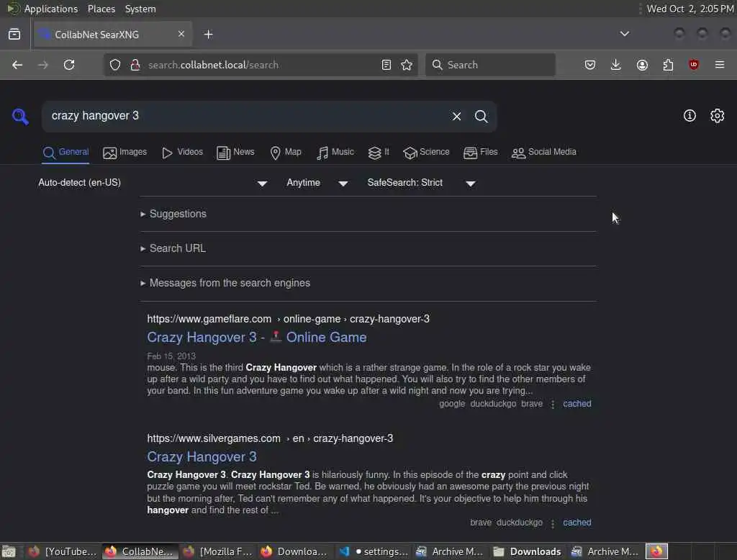Expand Messages from the search engines
The height and width of the screenshot is (560, 737).
(x=225, y=283)
